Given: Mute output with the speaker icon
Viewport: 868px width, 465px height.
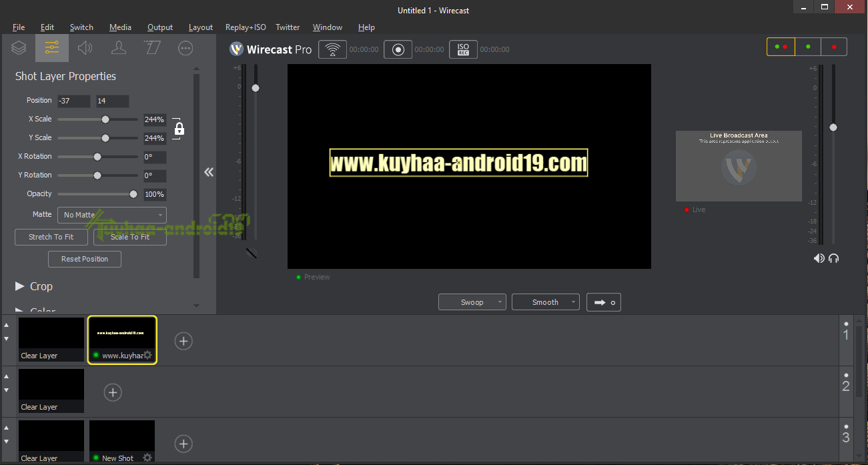Looking at the screenshot, I should (x=819, y=258).
